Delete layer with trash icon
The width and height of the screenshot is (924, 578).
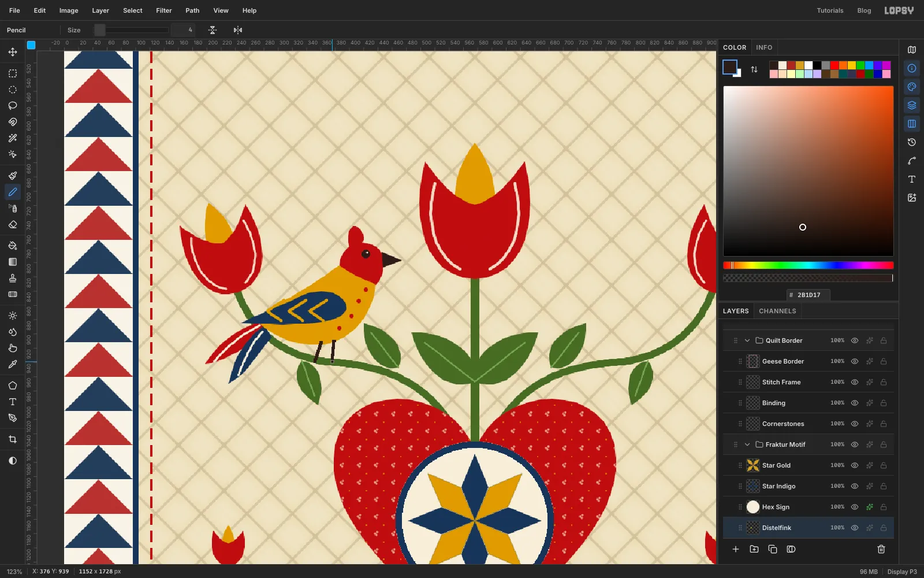click(x=881, y=549)
